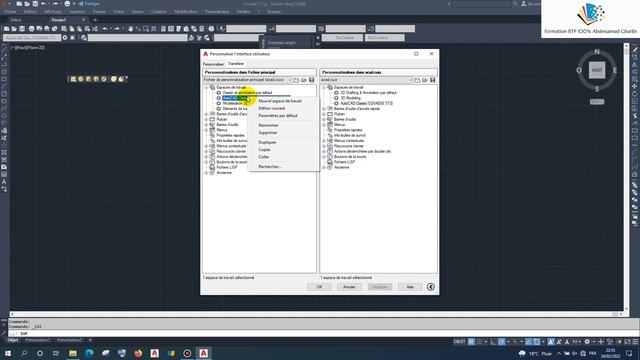Open workspace switching gear in status bar
This screenshot has height=360, width=640.
pyautogui.click(x=587, y=342)
